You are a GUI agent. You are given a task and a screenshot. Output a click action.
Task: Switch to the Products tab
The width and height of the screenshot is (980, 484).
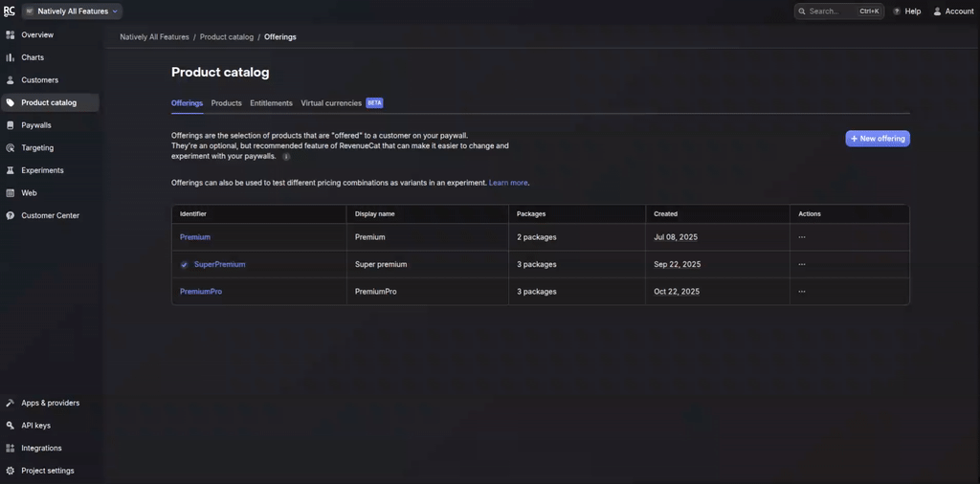tap(226, 103)
